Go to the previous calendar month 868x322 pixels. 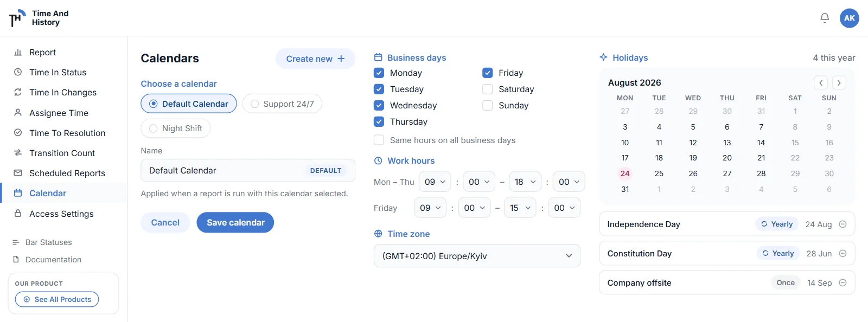(x=821, y=83)
